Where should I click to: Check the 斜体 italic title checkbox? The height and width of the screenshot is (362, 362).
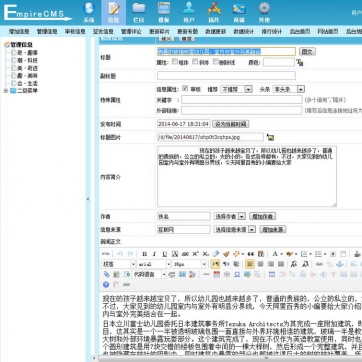coord(195,62)
